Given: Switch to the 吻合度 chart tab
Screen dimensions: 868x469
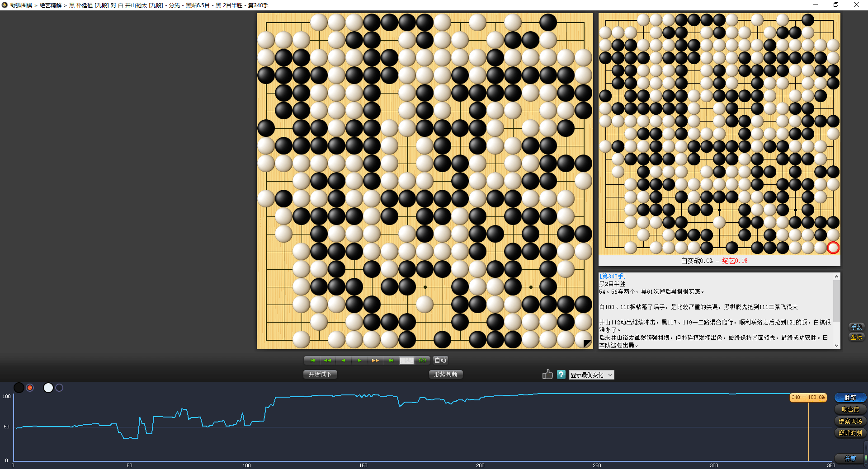Looking at the screenshot, I should (850, 409).
